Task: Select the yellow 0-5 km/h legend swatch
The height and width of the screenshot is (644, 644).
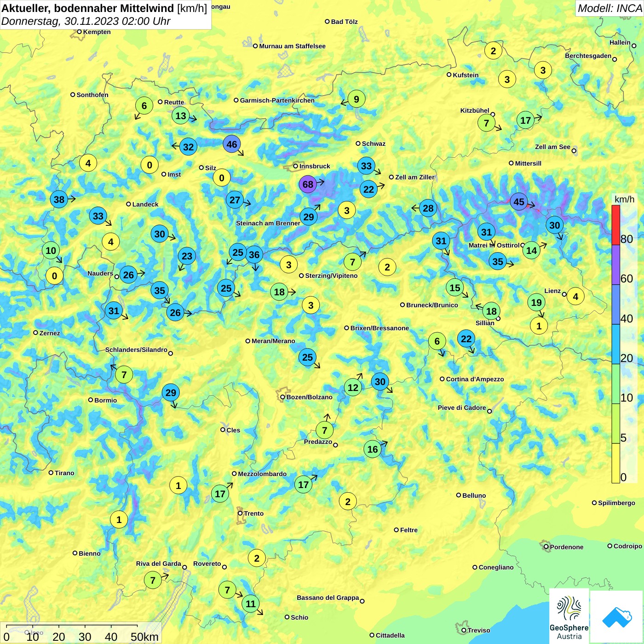Action: (x=615, y=463)
